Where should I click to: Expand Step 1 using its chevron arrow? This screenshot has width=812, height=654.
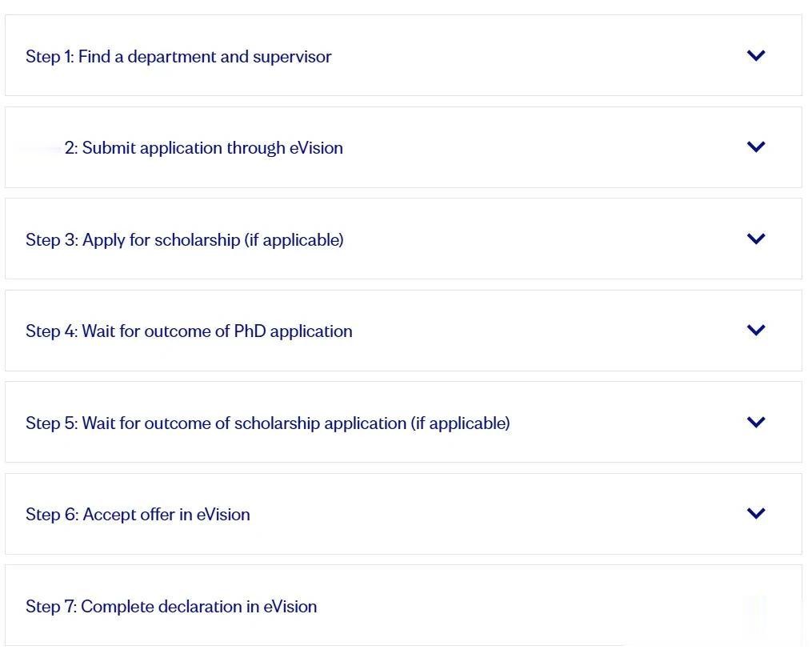[x=755, y=55]
